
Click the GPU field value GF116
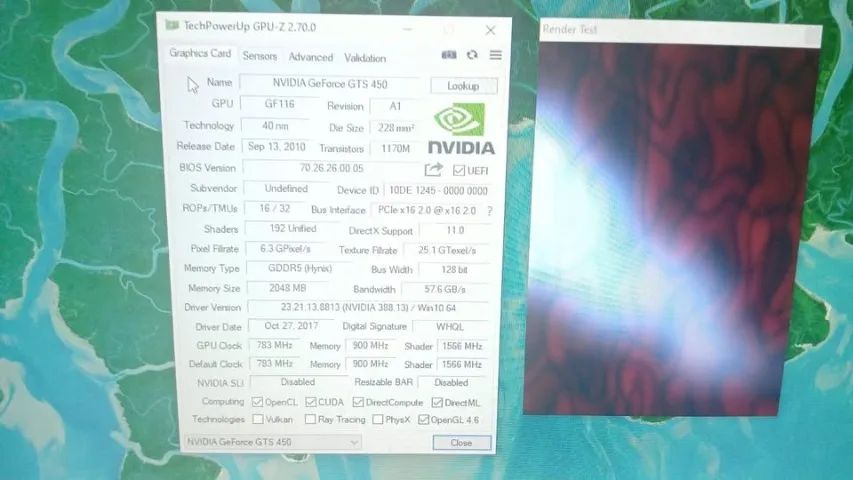point(279,104)
